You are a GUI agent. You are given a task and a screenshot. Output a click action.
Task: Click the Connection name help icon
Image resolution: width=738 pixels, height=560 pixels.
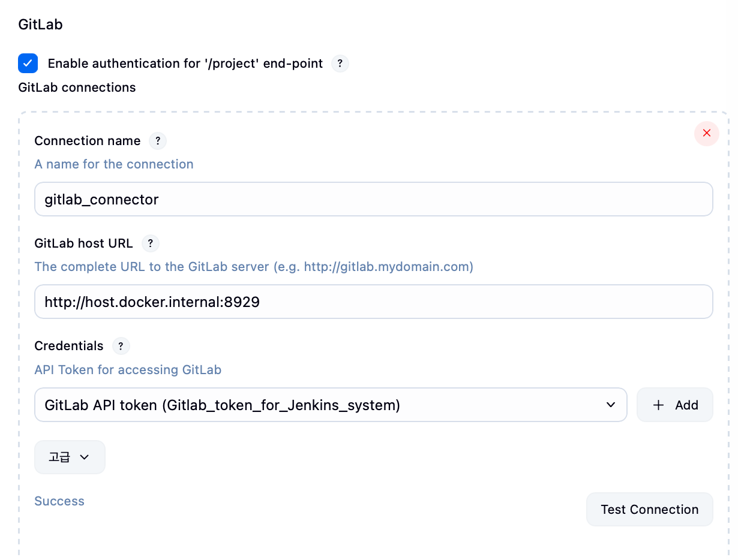coord(158,141)
